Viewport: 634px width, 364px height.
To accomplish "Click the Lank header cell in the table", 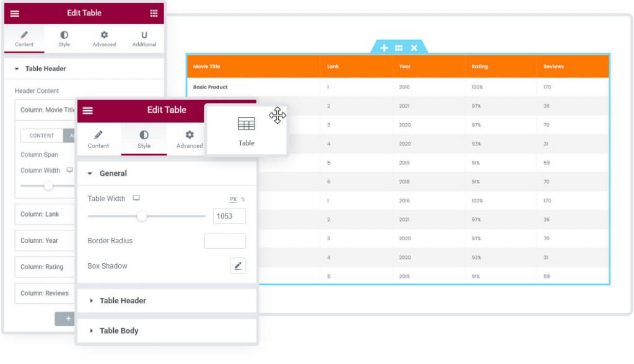I will pyautogui.click(x=356, y=66).
